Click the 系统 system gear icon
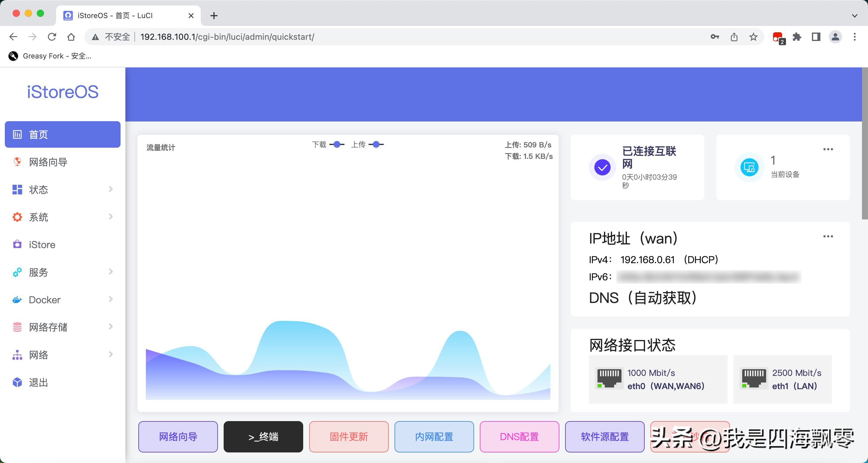This screenshot has height=463, width=868. pos(17,217)
